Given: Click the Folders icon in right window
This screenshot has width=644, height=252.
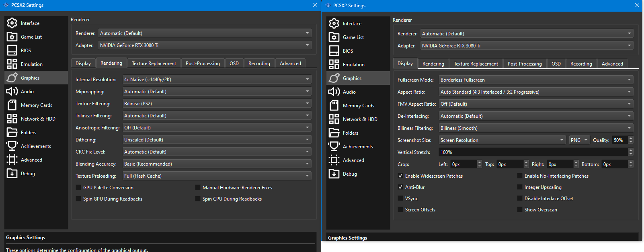Looking at the screenshot, I should (x=334, y=133).
